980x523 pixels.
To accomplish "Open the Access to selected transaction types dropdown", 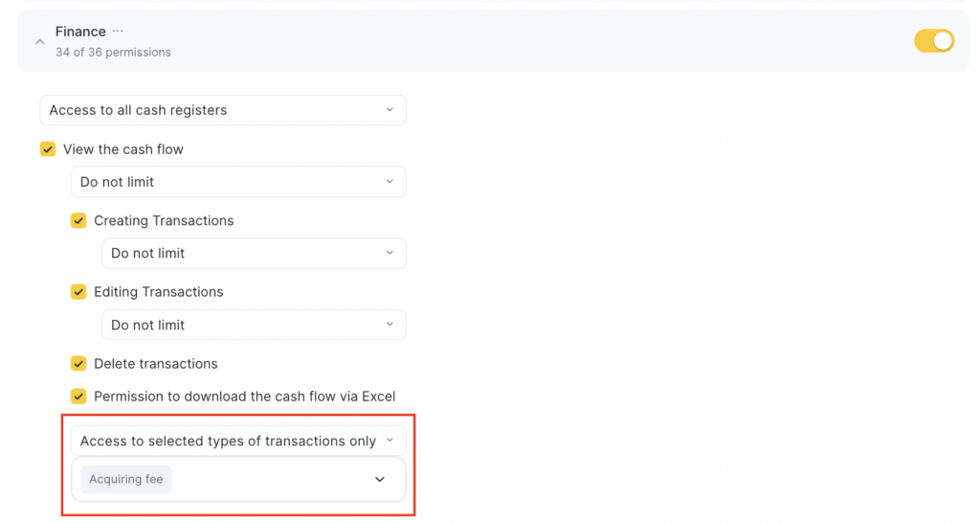I will [237, 442].
